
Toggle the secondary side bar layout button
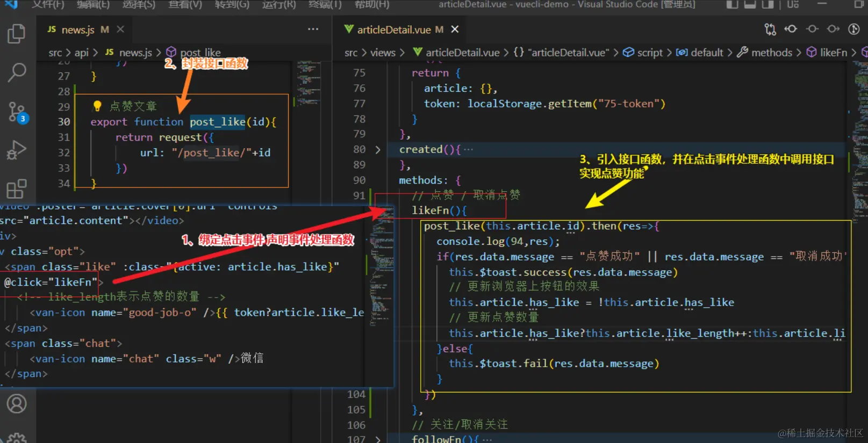(768, 4)
